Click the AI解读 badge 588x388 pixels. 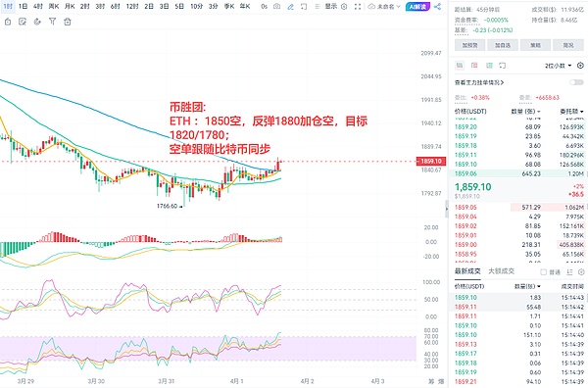click(417, 7)
